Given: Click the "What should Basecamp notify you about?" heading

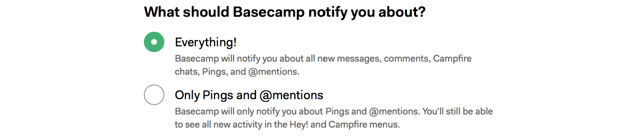Looking at the screenshot, I should click(285, 12).
